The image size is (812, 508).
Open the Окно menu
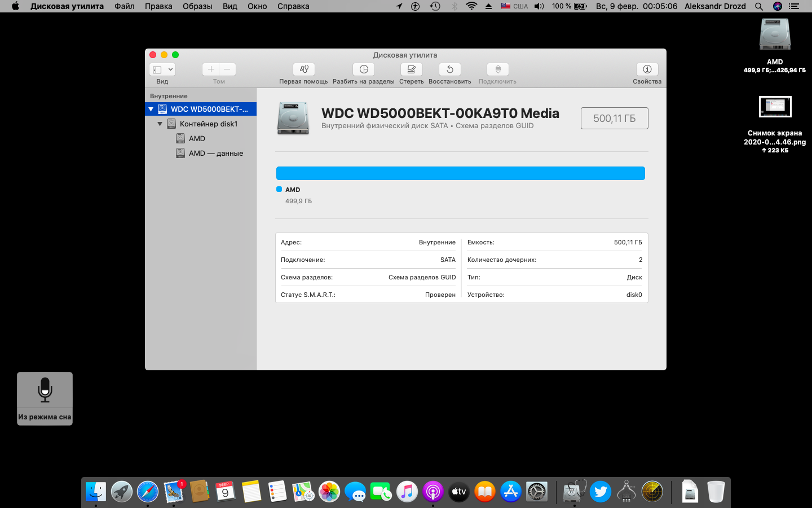257,6
